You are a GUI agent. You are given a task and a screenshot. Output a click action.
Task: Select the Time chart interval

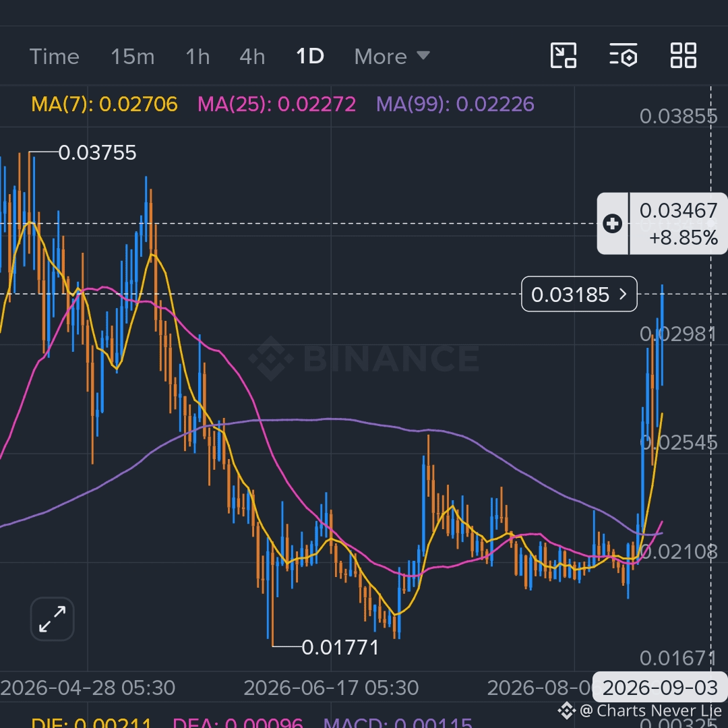coord(55,57)
